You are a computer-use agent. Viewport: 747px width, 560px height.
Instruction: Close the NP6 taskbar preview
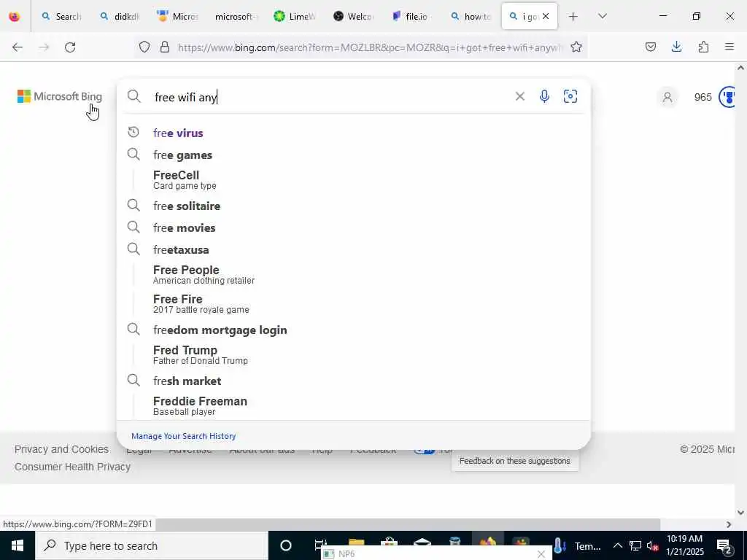(541, 554)
